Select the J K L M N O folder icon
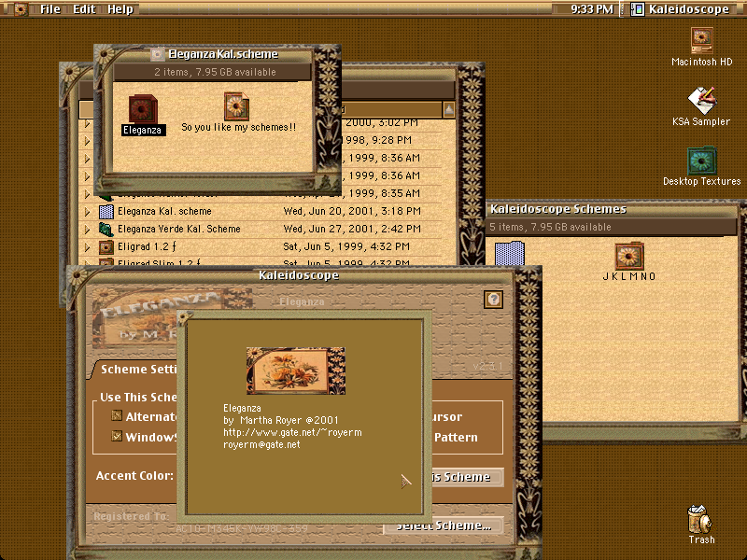747x560 pixels. tap(628, 256)
